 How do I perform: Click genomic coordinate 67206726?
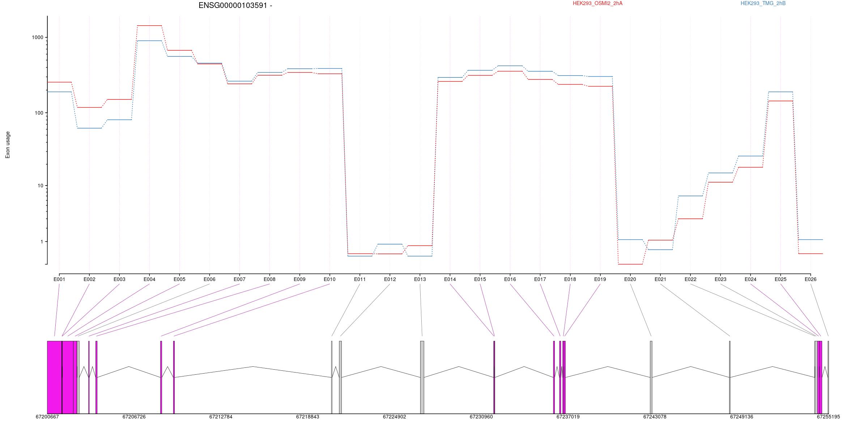tap(134, 417)
